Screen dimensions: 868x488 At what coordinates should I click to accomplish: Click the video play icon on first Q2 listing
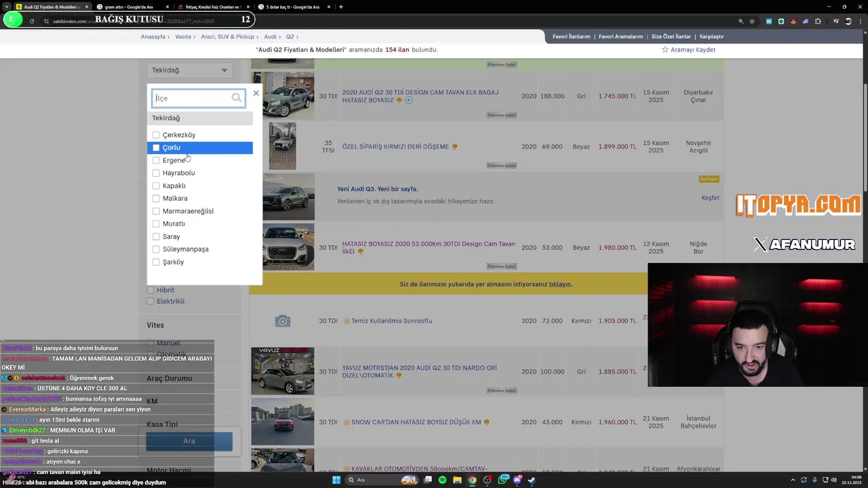tap(409, 100)
